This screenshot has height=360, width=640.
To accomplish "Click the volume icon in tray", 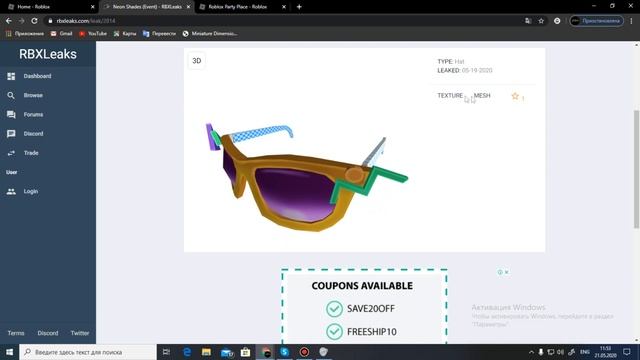I will point(560,352).
